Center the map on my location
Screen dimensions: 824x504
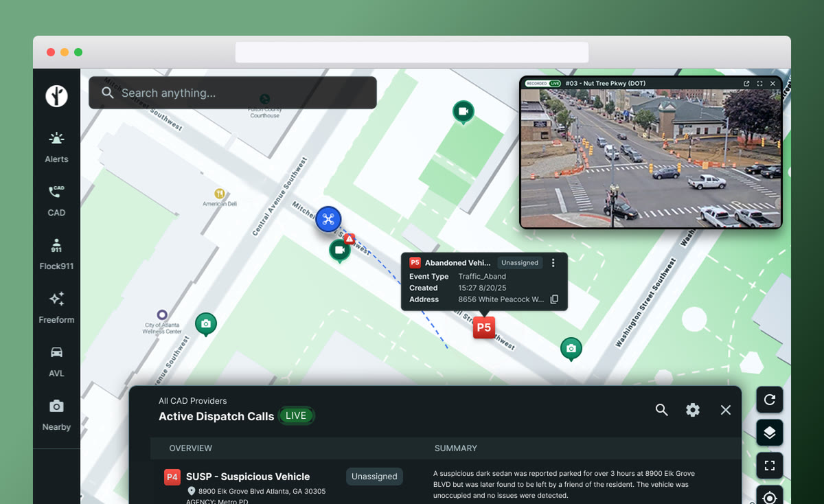tap(770, 496)
